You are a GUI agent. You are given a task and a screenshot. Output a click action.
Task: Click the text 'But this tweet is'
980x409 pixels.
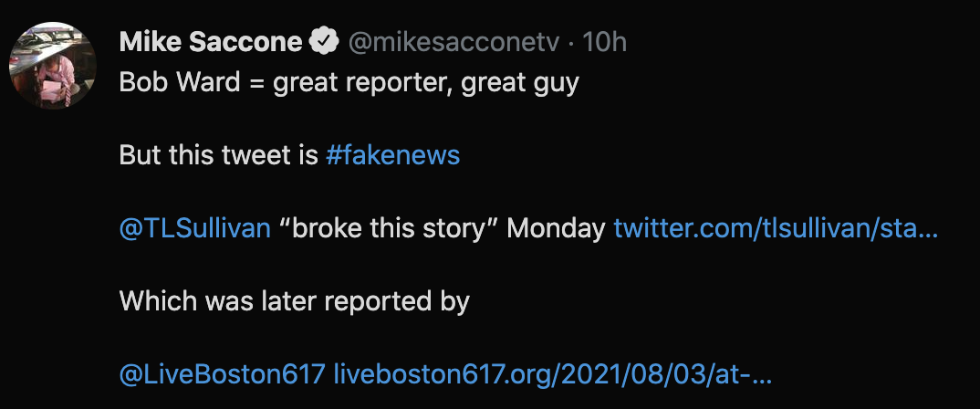click(x=218, y=155)
